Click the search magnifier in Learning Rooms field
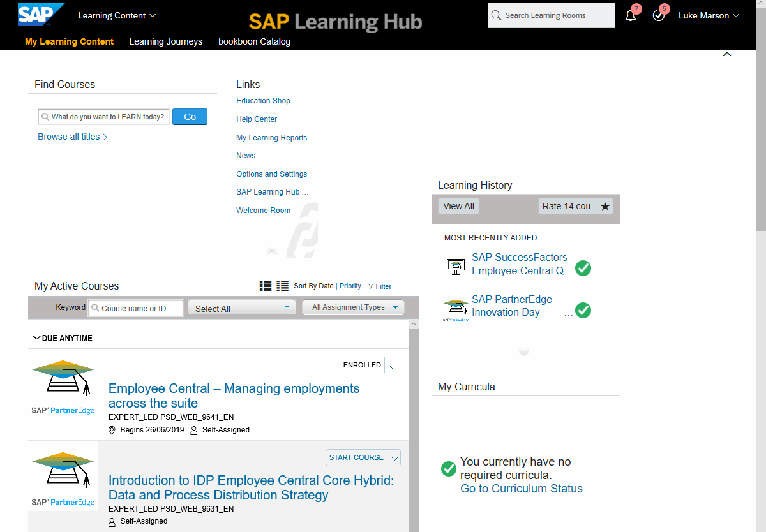This screenshot has height=532, width=766. click(497, 15)
